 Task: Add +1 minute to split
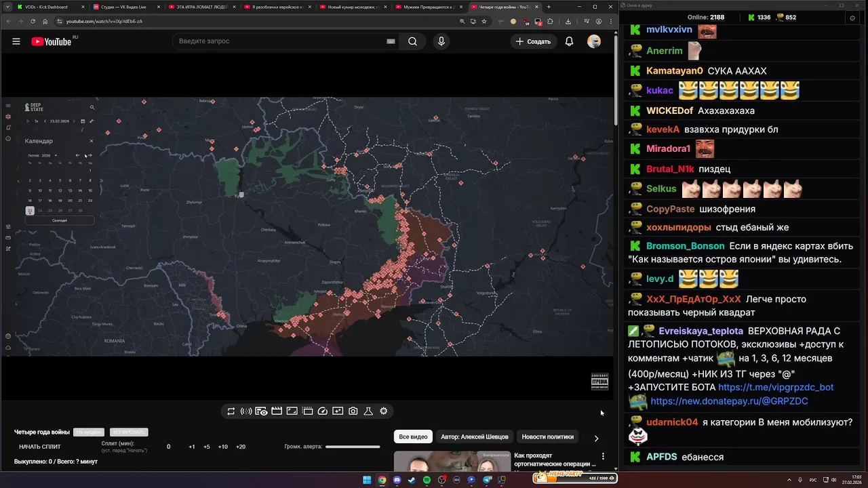pyautogui.click(x=192, y=447)
